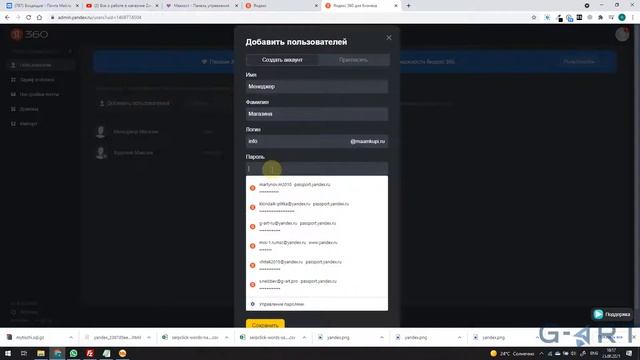Click avatar icon of first user

point(100,132)
